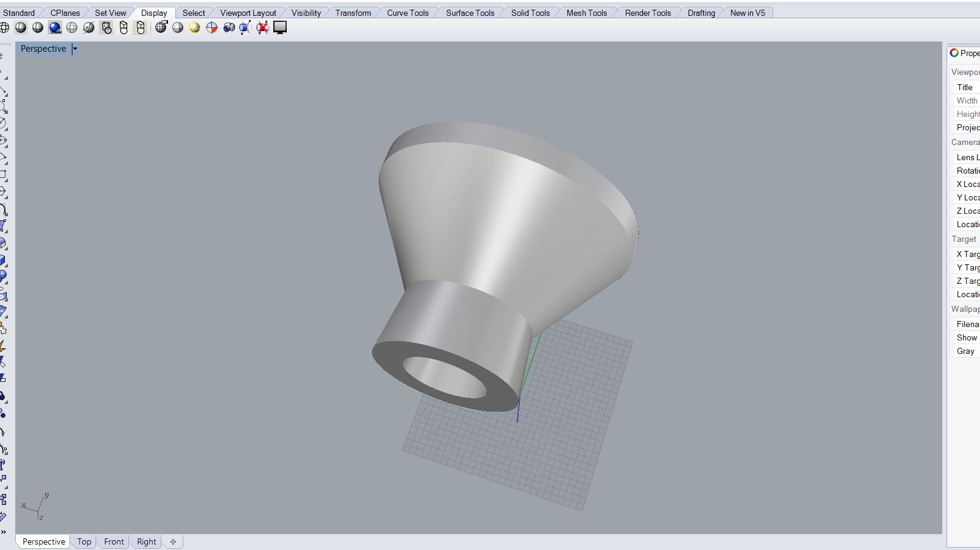Click the Title row in the Properties panel
This screenshot has width=980, height=550.
point(965,87)
